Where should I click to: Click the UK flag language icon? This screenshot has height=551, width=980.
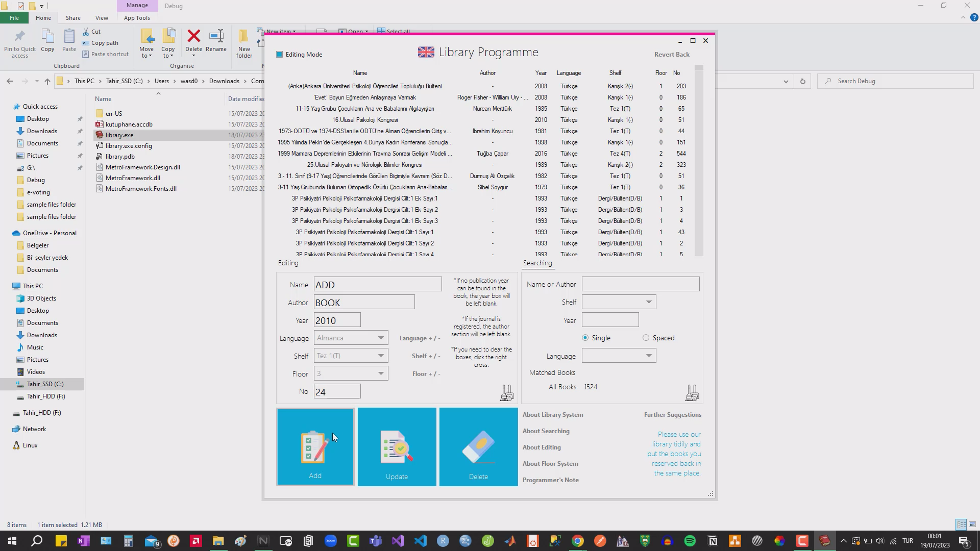(x=426, y=52)
